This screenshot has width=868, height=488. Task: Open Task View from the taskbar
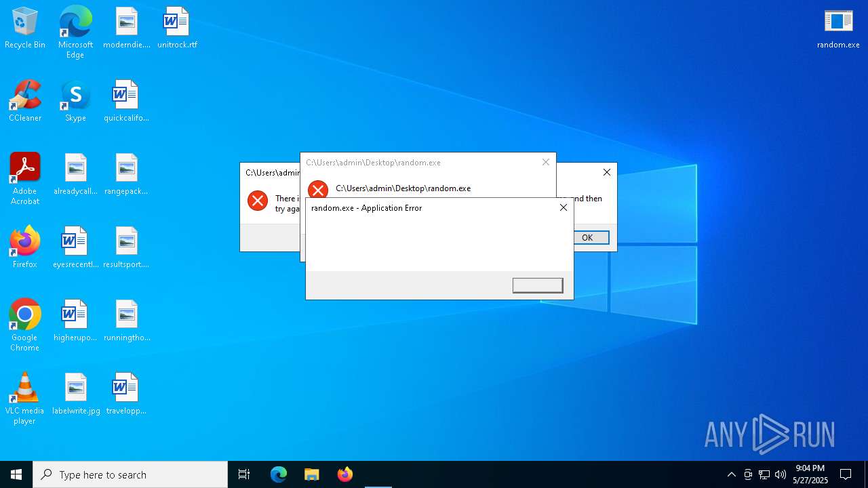244,474
